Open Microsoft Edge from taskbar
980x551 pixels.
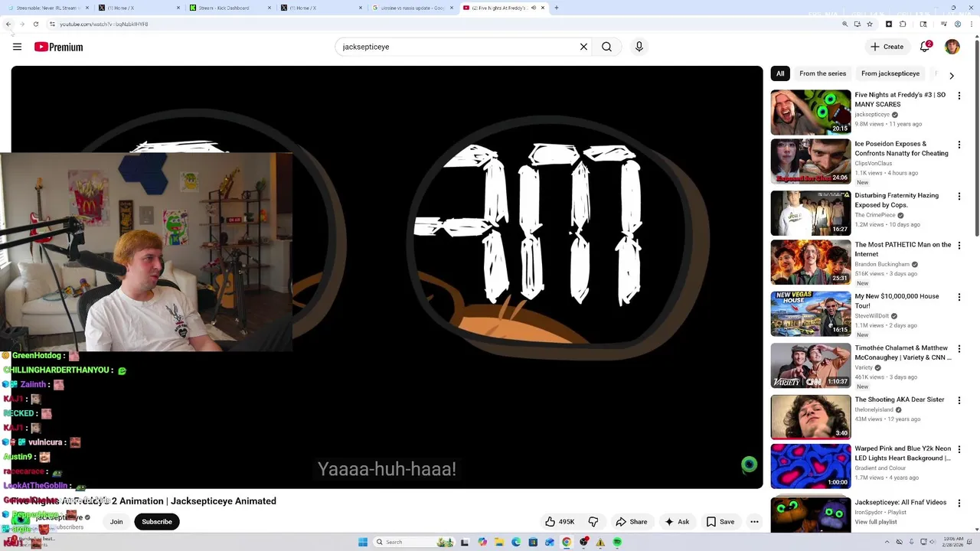tap(516, 542)
